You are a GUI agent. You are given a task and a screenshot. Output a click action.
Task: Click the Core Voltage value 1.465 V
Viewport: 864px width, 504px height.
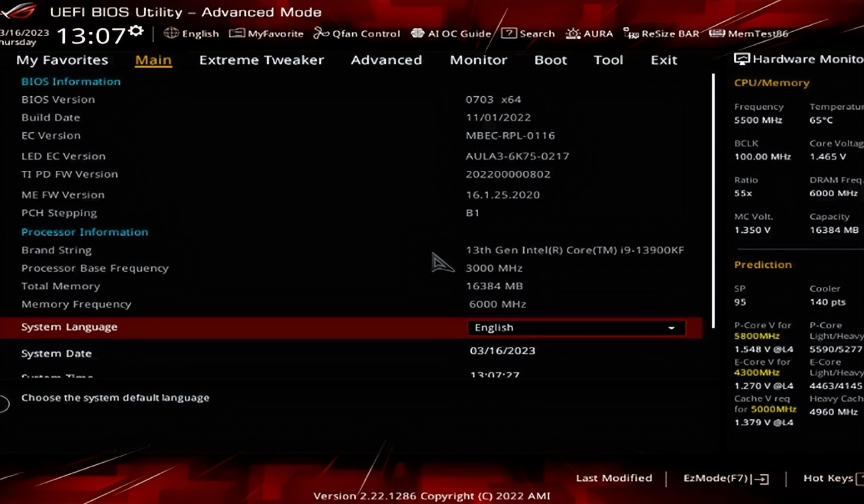(x=828, y=157)
